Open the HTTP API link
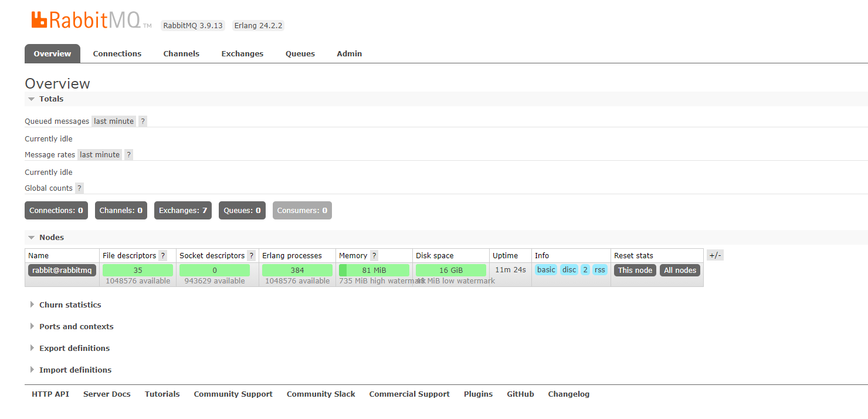 tap(50, 394)
